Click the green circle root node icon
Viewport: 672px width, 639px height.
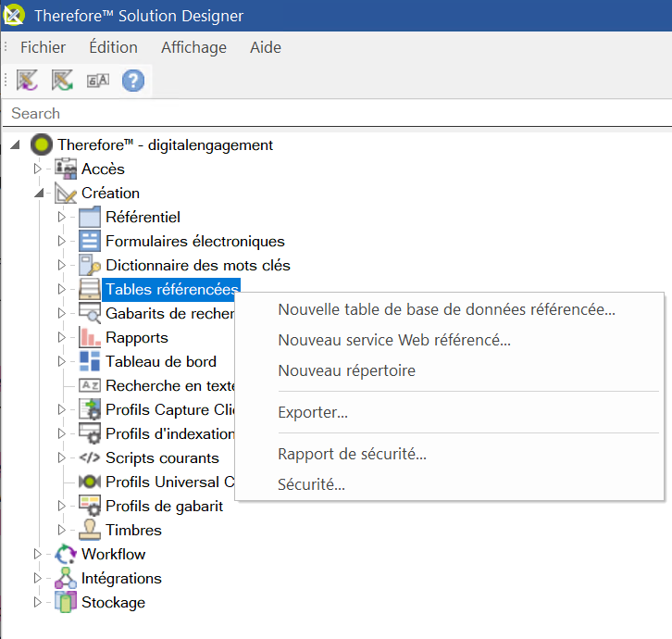[42, 145]
